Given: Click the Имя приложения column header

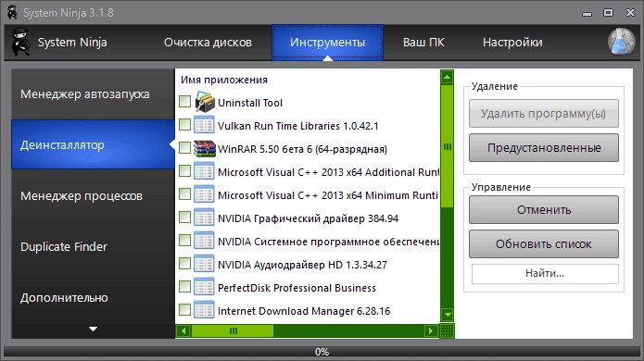Looking at the screenshot, I should click(x=224, y=80).
